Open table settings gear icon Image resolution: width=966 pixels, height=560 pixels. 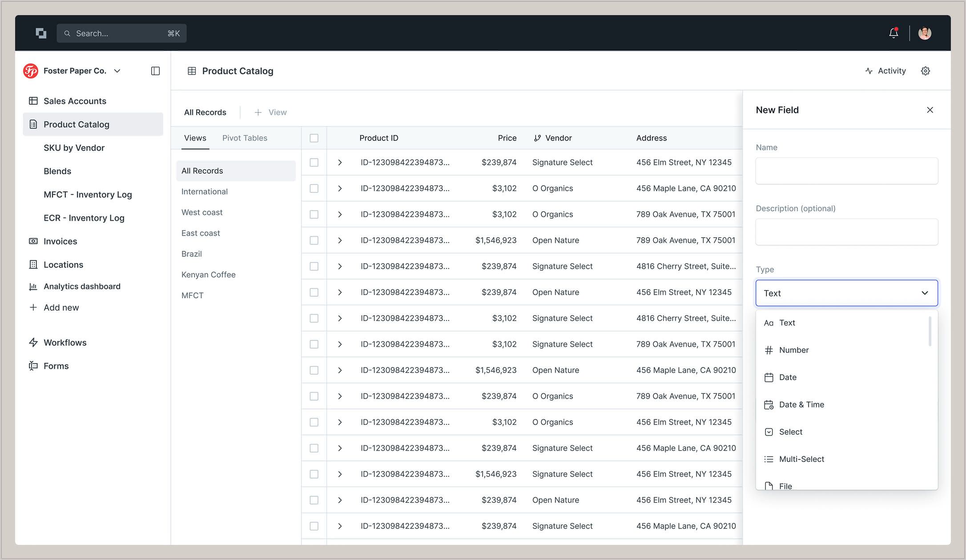[x=925, y=71]
